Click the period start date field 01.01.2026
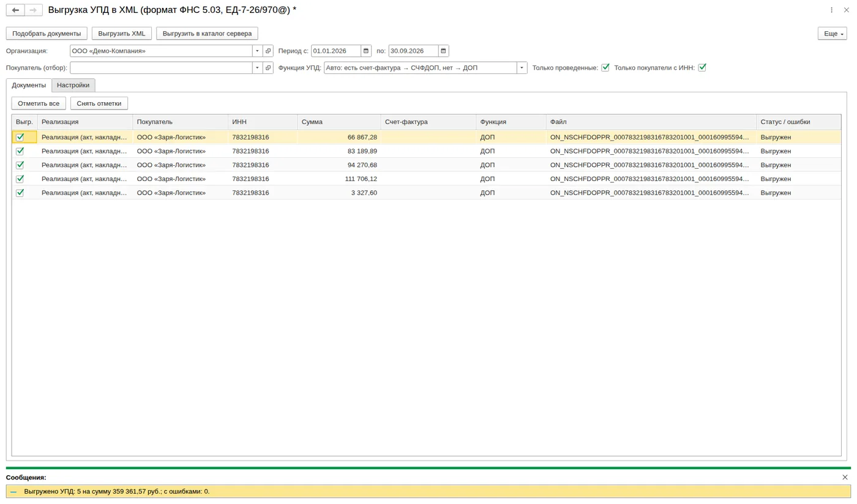This screenshot has width=857, height=504. [x=336, y=51]
